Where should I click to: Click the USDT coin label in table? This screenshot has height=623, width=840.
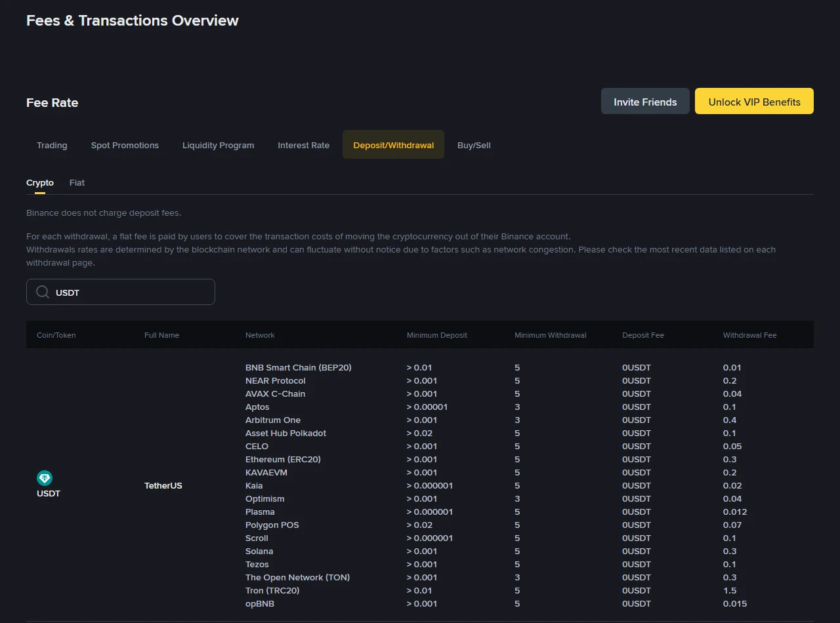(49, 494)
